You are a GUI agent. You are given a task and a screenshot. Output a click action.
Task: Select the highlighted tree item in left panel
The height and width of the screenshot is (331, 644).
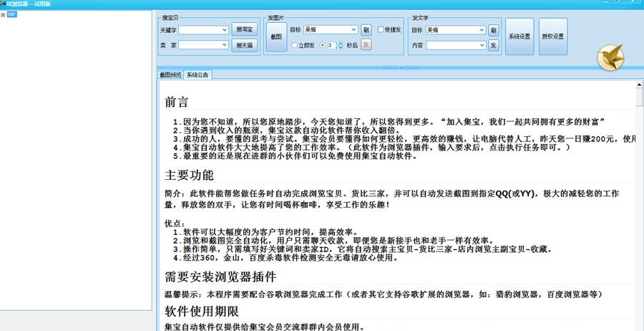point(12,14)
